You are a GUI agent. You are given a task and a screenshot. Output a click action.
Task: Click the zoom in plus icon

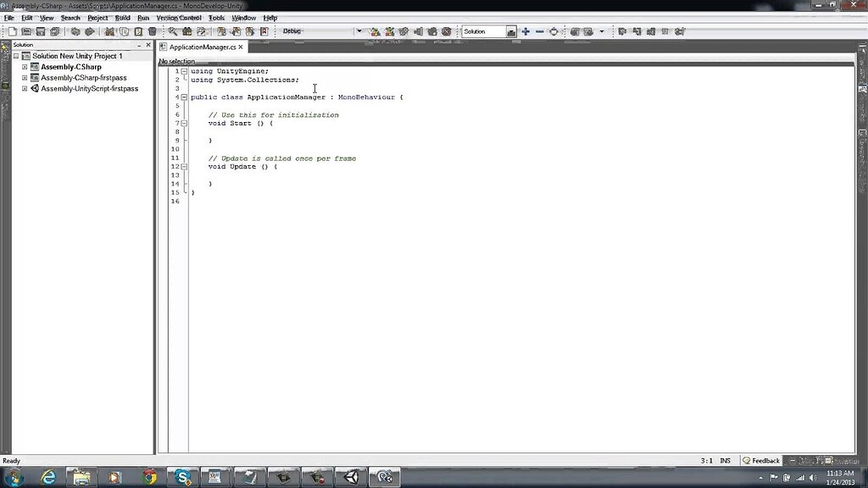526,31
